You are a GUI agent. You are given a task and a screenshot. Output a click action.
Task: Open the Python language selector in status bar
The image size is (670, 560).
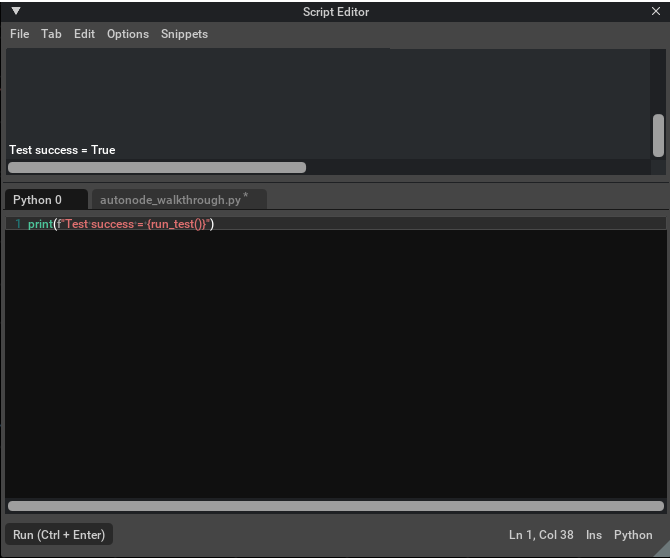point(633,535)
